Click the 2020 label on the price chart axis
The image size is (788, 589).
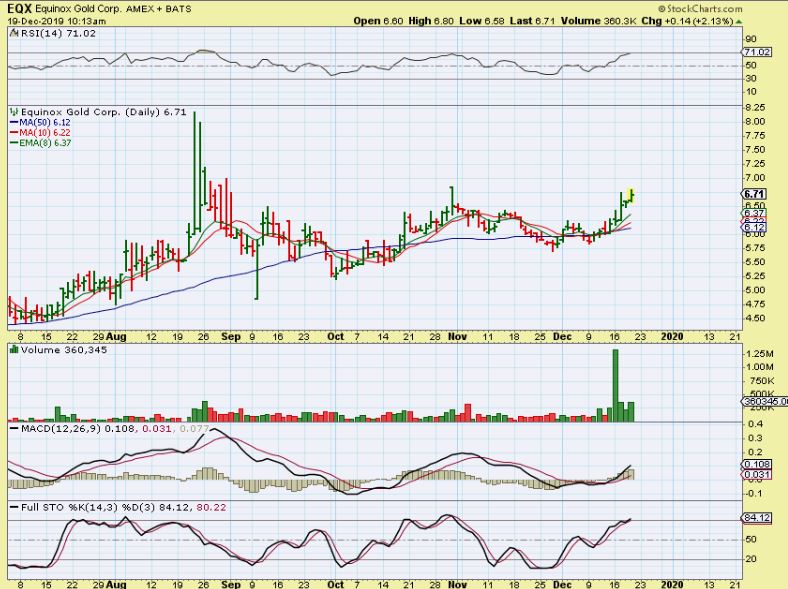(x=672, y=337)
